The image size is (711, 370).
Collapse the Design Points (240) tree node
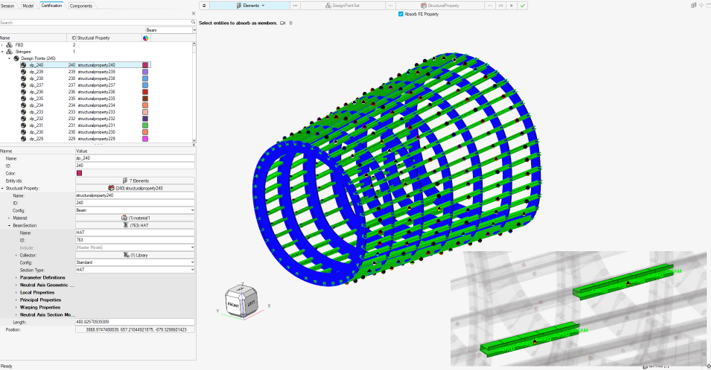pos(9,58)
